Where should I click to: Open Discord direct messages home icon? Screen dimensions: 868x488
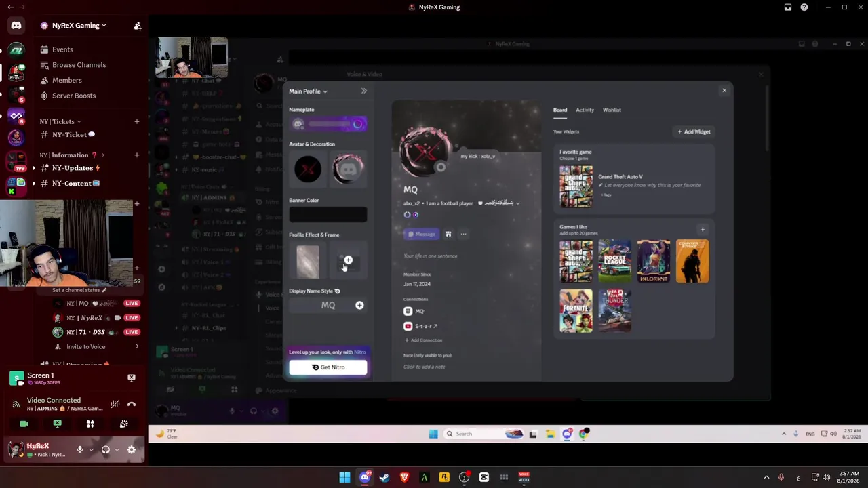[16, 26]
